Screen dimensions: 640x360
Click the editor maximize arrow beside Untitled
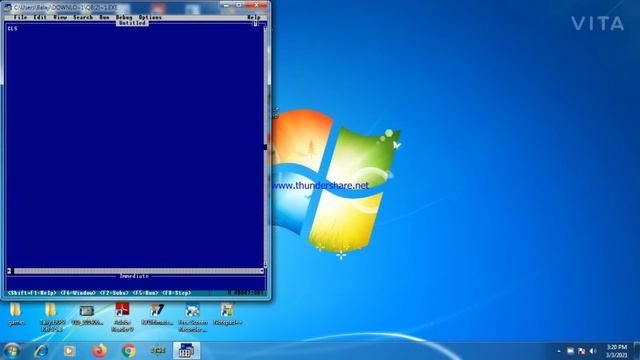coord(255,24)
